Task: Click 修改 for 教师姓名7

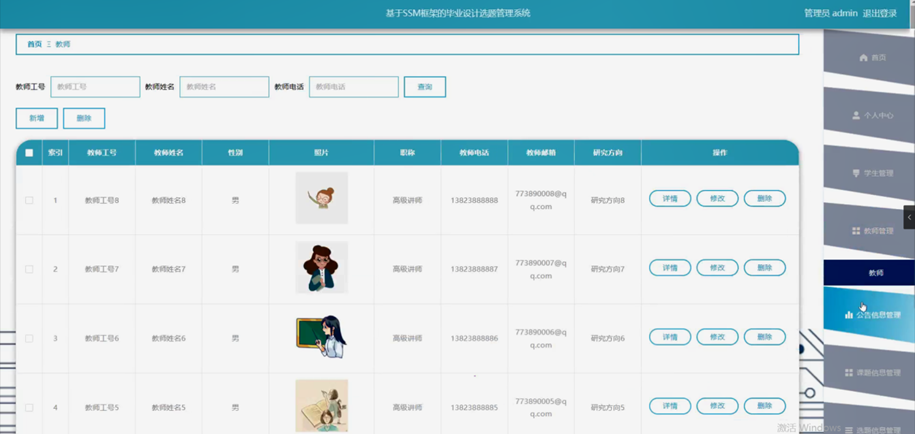Action: [x=717, y=268]
